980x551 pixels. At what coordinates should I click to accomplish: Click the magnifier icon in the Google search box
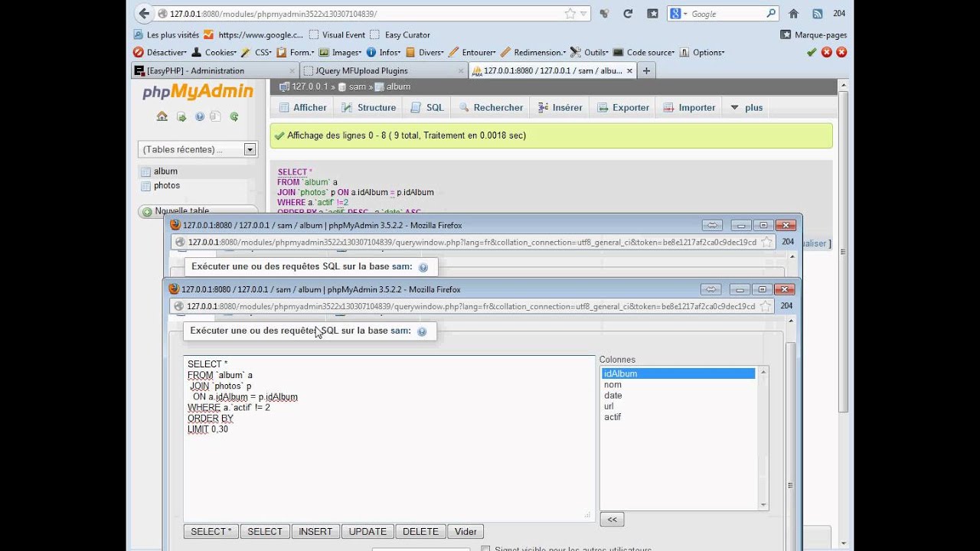pyautogui.click(x=771, y=14)
